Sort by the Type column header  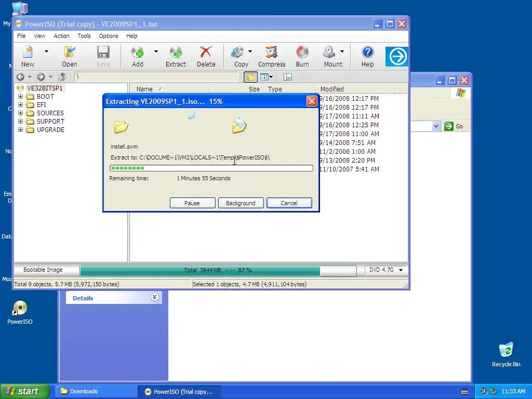[x=289, y=89]
